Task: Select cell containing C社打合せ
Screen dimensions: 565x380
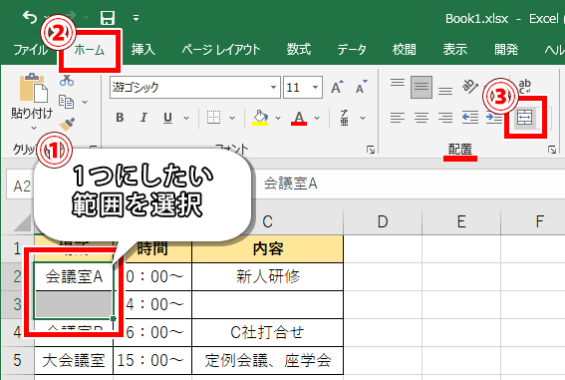Action: click(x=268, y=332)
